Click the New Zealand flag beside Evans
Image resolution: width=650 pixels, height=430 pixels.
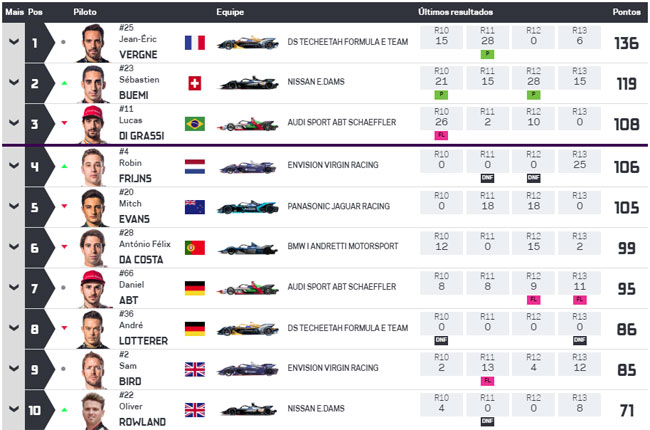pyautogui.click(x=195, y=207)
